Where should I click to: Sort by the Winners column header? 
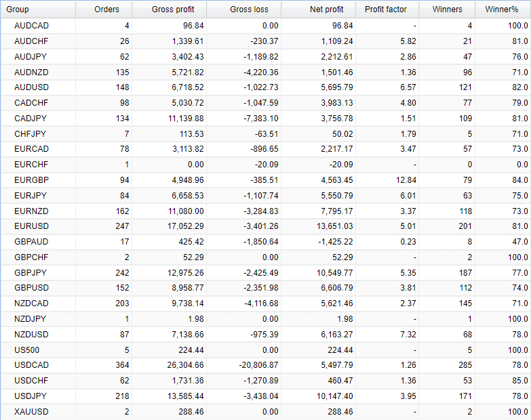447,9
